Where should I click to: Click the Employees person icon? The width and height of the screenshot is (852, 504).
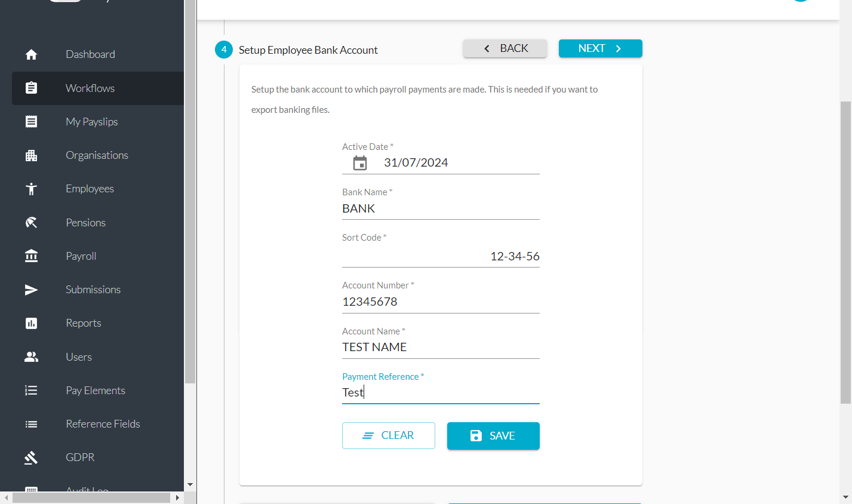pos(32,189)
